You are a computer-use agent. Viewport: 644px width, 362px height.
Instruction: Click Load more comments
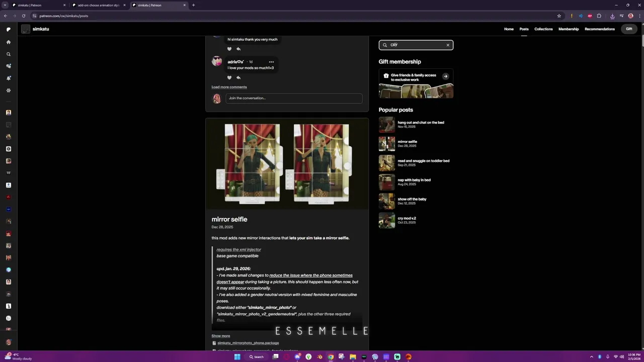(x=229, y=87)
